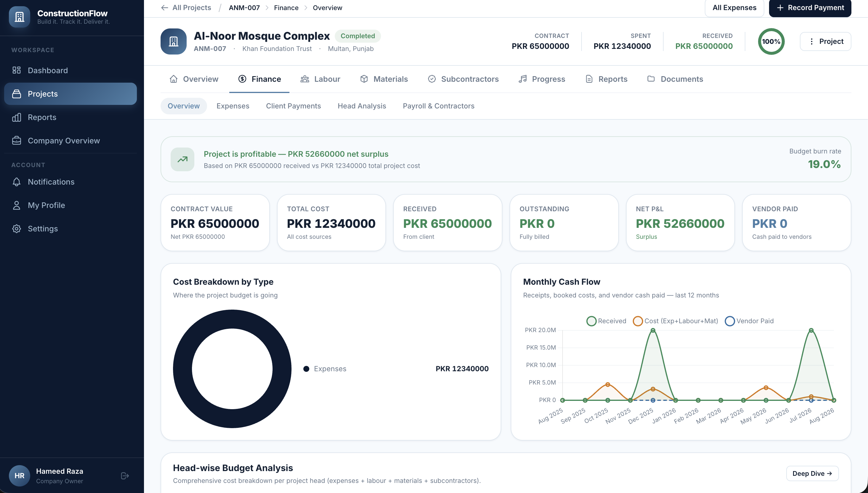This screenshot has width=868, height=493.
Task: Go to Company Overview in sidebar
Action: click(71, 140)
